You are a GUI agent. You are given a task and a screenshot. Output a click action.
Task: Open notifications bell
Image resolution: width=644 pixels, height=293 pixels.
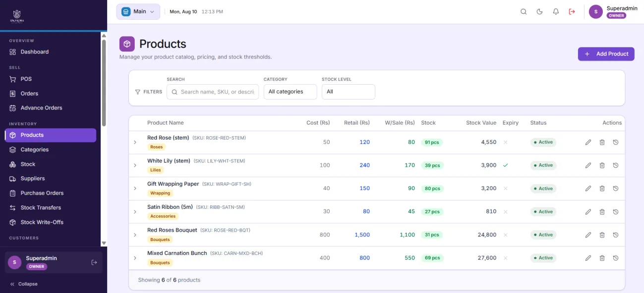click(556, 12)
